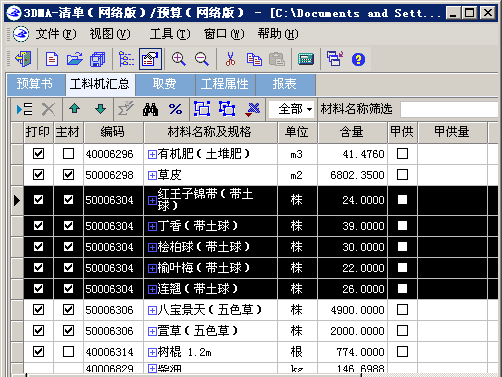Click the grayed sigma edit icon
502x377 pixels.
[x=126, y=108]
